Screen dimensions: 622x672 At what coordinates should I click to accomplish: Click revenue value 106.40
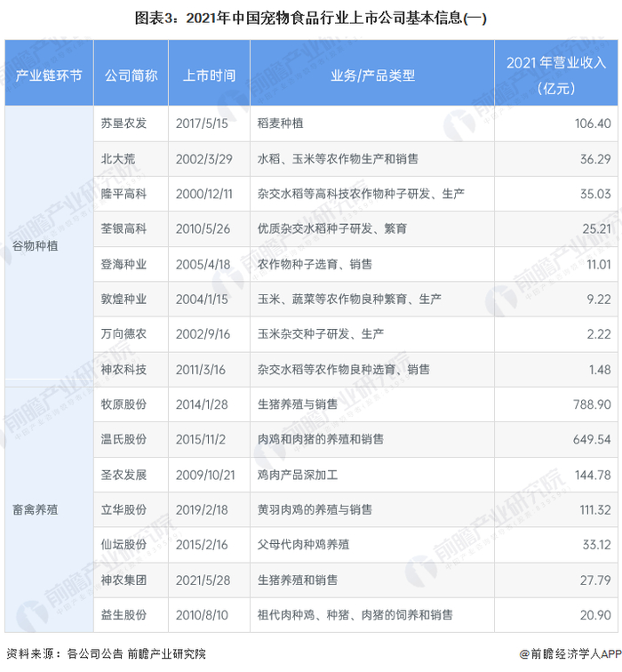tap(593, 124)
